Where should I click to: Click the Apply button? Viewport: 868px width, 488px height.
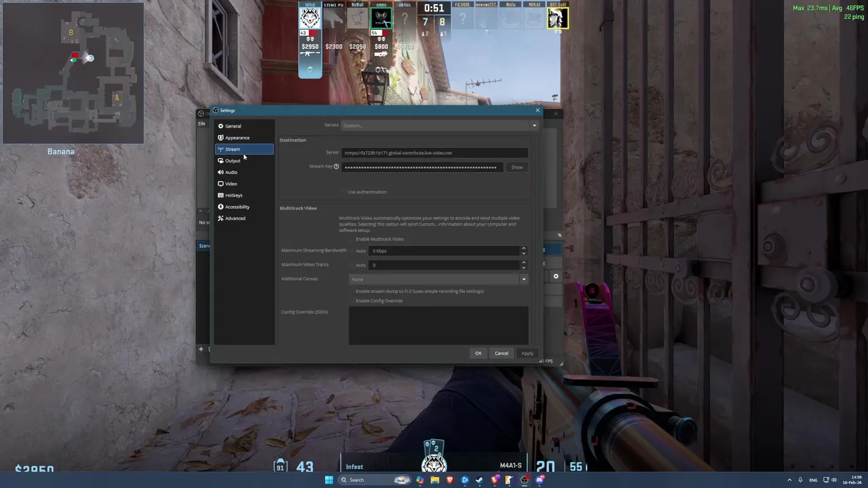click(x=527, y=353)
